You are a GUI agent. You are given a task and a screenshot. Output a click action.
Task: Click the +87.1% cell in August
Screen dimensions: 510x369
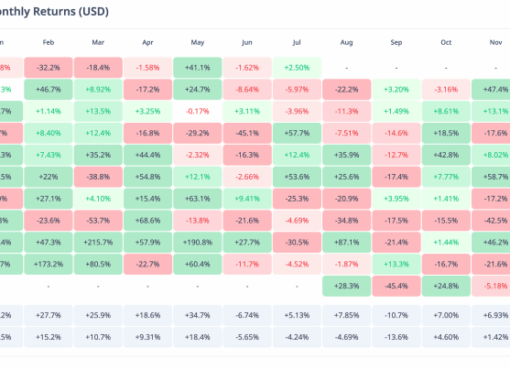pos(347,242)
